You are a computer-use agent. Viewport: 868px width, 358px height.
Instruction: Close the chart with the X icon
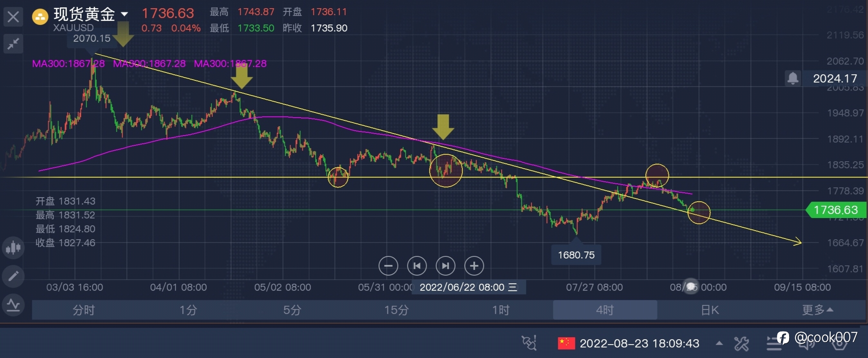coord(13,17)
